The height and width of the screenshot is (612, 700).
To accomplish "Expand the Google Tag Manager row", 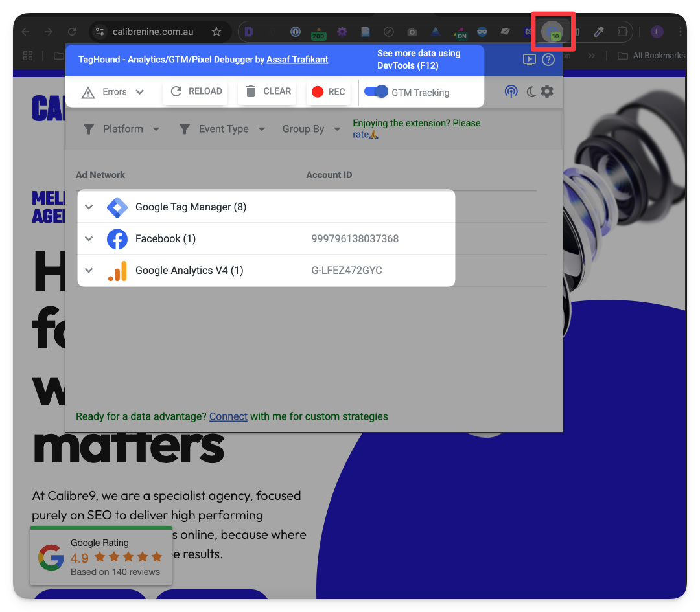I will click(89, 207).
